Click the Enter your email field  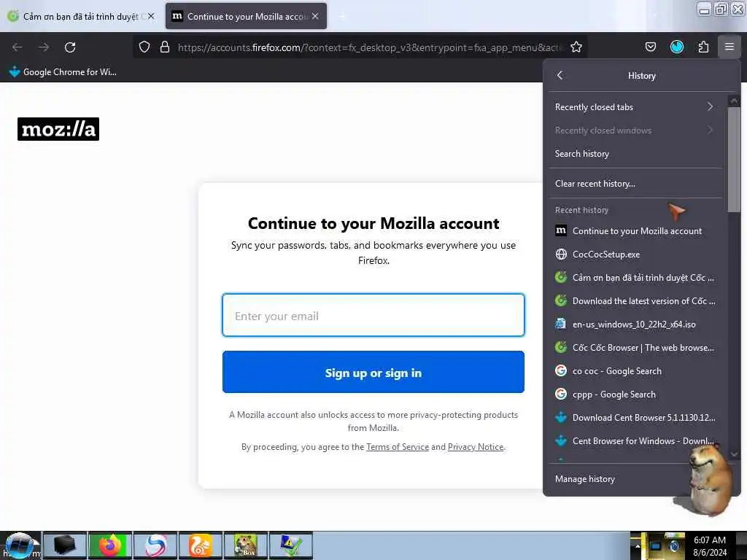[x=373, y=315]
